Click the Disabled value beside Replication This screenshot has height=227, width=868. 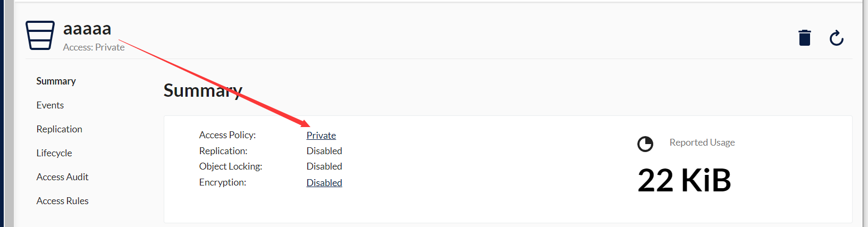[324, 150]
